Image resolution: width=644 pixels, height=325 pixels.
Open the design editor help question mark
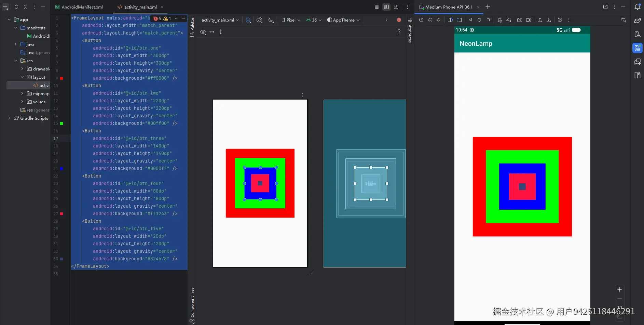pyautogui.click(x=399, y=32)
